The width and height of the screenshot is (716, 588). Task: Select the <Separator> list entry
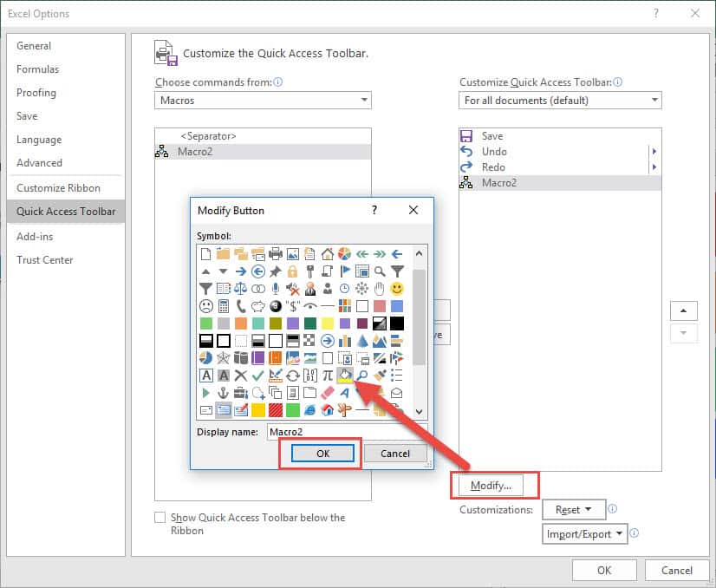tap(263, 136)
